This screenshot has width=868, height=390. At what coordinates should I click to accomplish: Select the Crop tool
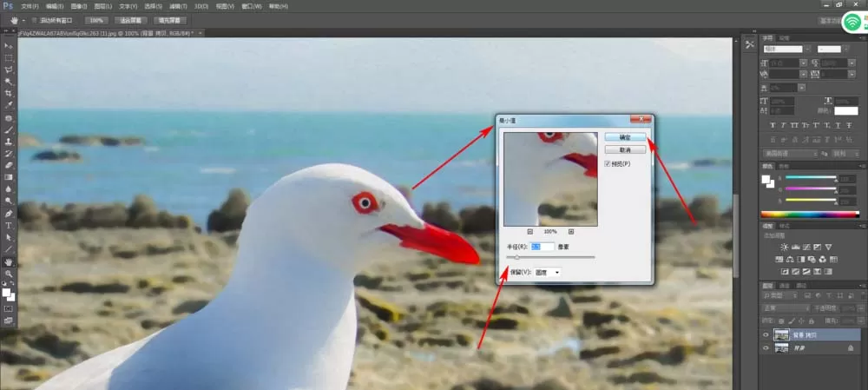point(9,94)
